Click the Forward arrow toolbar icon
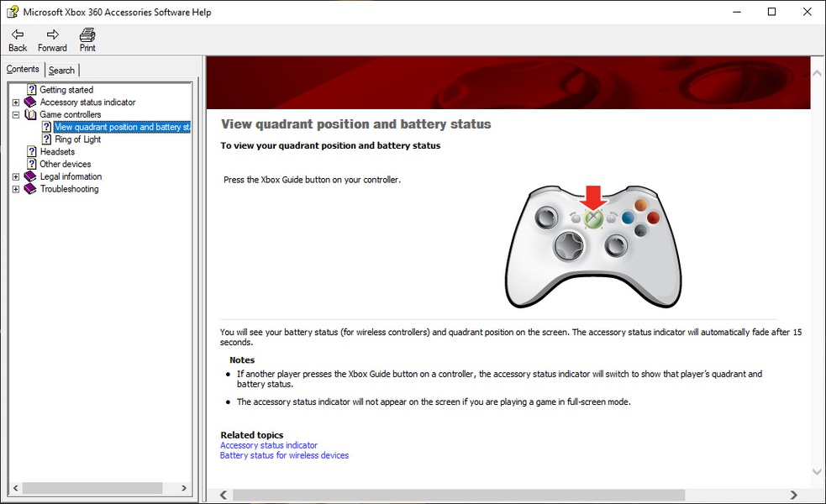The image size is (826, 504). 53,34
